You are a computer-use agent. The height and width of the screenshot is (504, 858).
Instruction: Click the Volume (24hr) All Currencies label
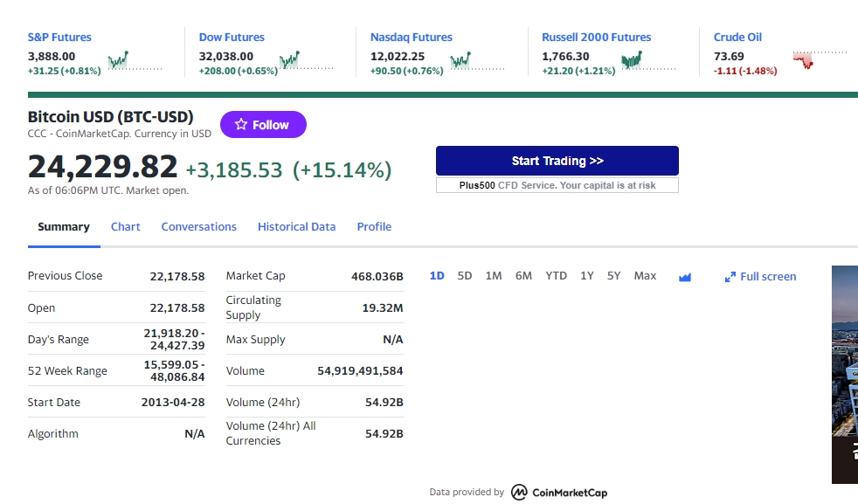271,433
